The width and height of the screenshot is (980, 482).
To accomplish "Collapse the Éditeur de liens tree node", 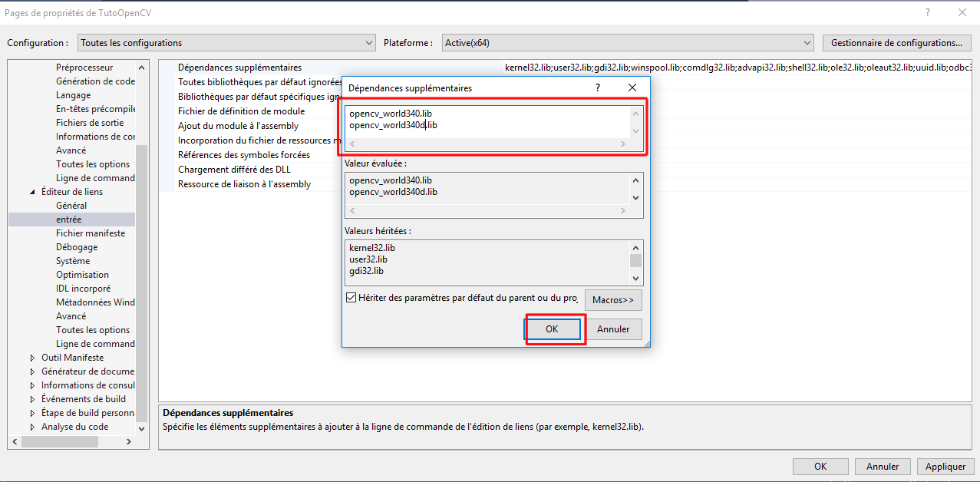I will [32, 192].
